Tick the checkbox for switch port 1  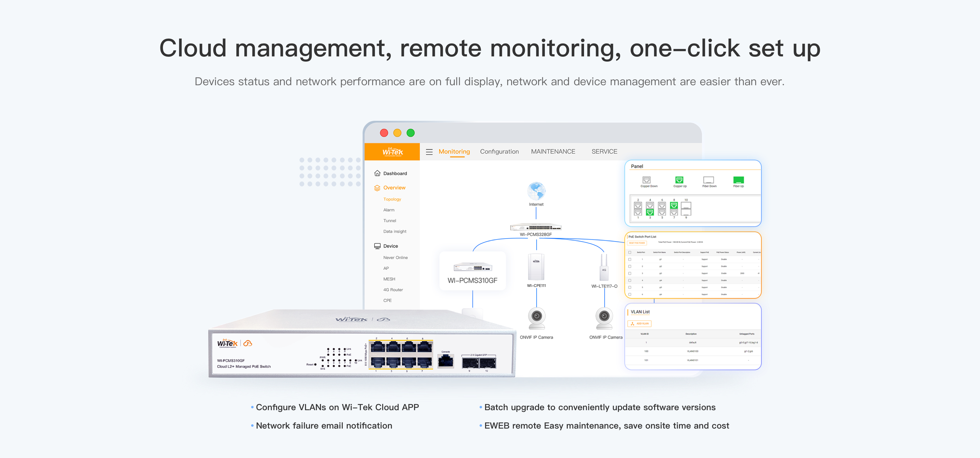click(x=630, y=259)
